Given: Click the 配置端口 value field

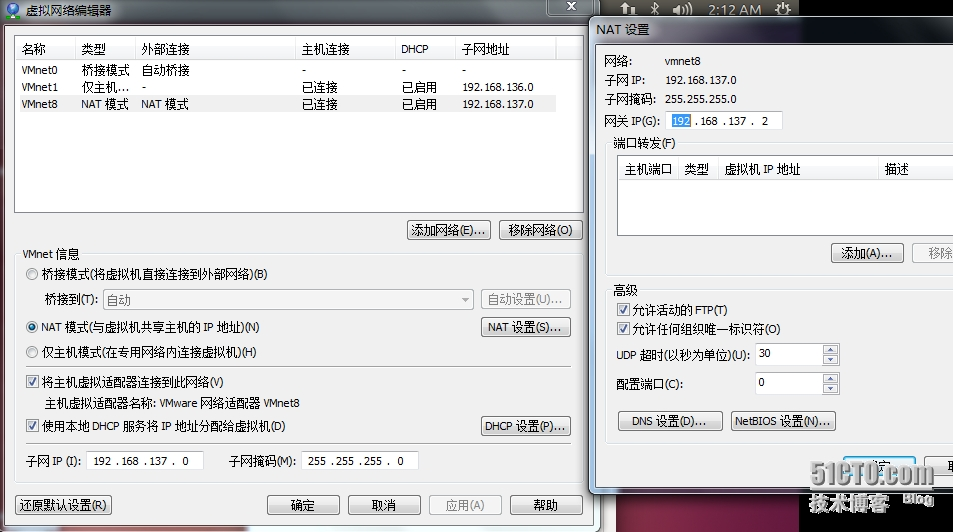Looking at the screenshot, I should point(789,383).
